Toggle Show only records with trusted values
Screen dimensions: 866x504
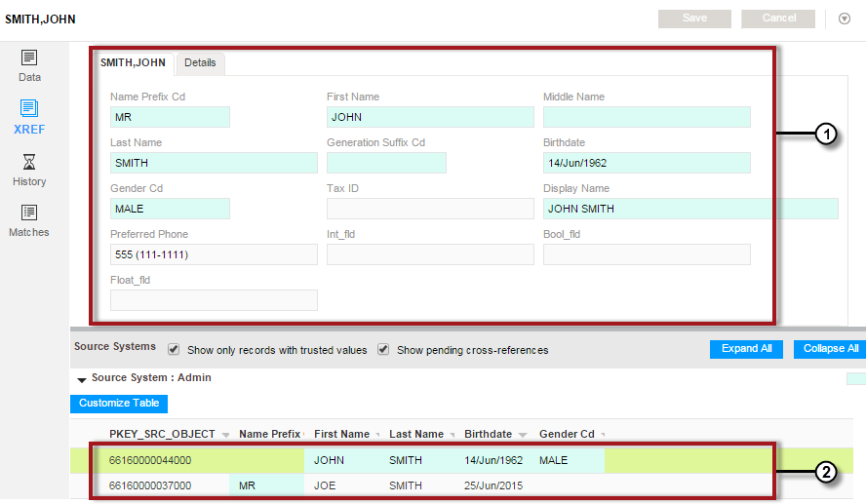click(x=174, y=349)
